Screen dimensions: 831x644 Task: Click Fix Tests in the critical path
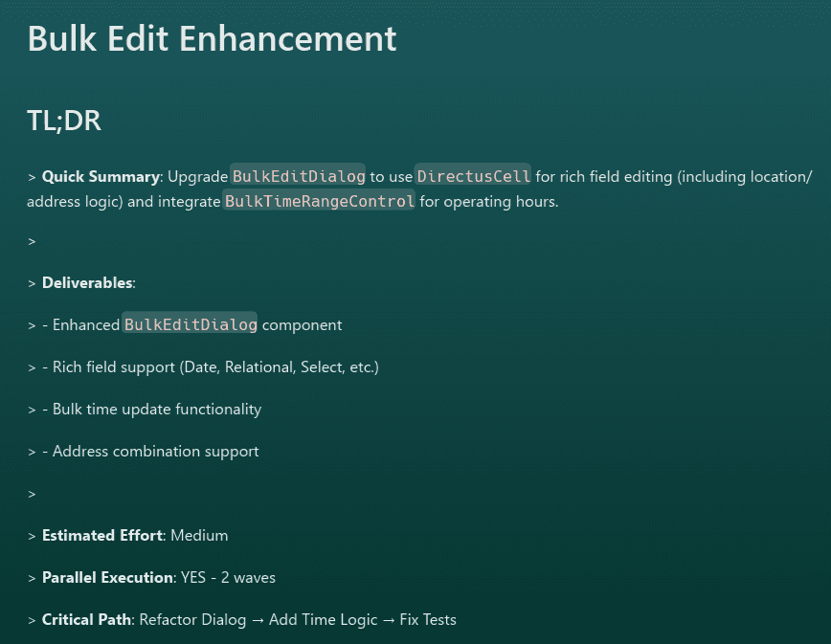coord(428,620)
